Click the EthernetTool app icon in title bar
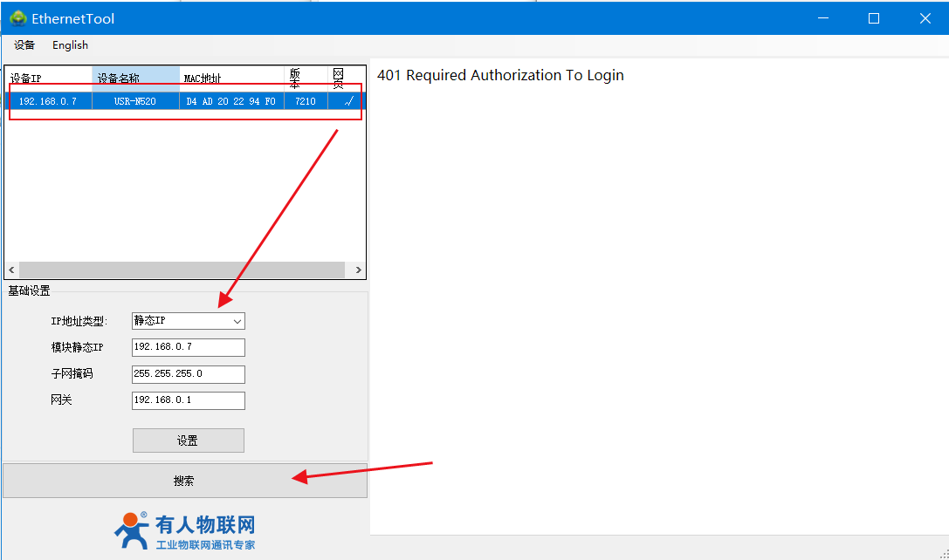This screenshot has height=560, width=949. tap(17, 18)
